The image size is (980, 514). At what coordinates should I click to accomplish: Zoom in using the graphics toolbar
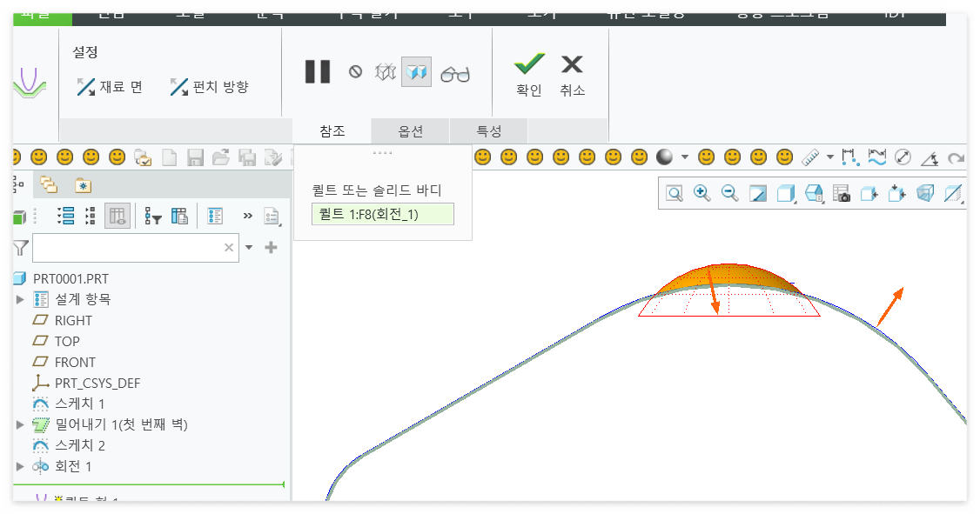[701, 194]
